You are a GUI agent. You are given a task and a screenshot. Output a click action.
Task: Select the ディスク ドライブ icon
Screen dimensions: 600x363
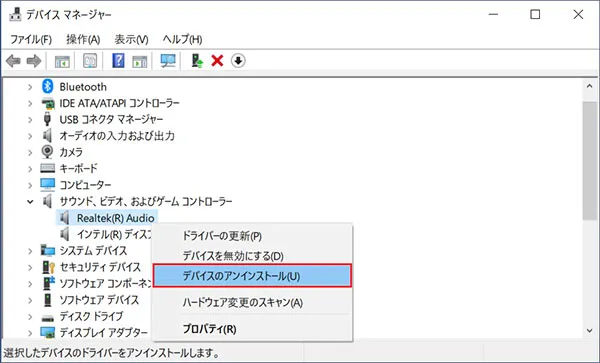coord(48,317)
